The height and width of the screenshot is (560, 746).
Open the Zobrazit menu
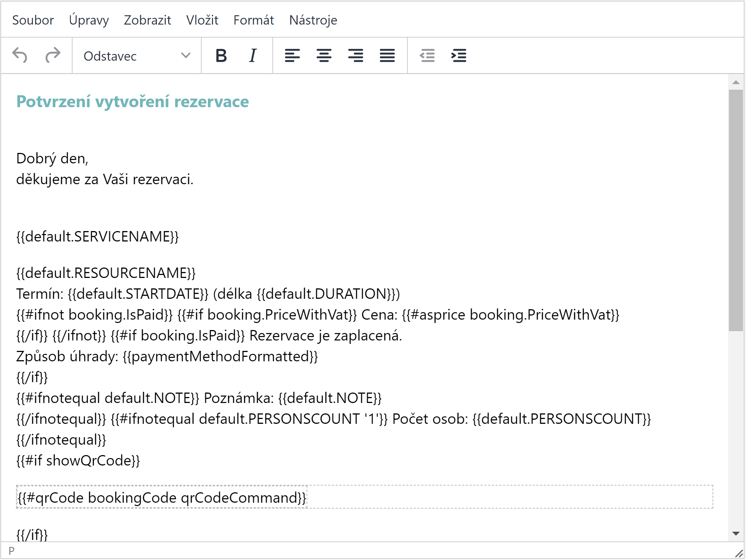tap(147, 20)
